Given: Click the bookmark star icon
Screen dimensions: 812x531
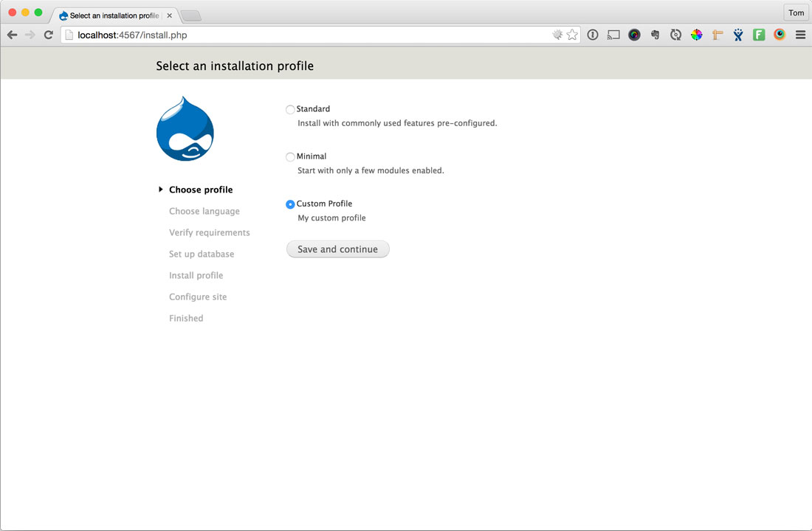Looking at the screenshot, I should tap(572, 35).
